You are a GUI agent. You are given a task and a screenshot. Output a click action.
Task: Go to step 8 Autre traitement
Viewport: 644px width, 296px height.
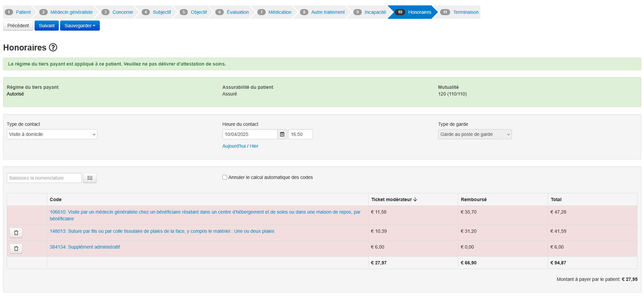click(x=323, y=12)
